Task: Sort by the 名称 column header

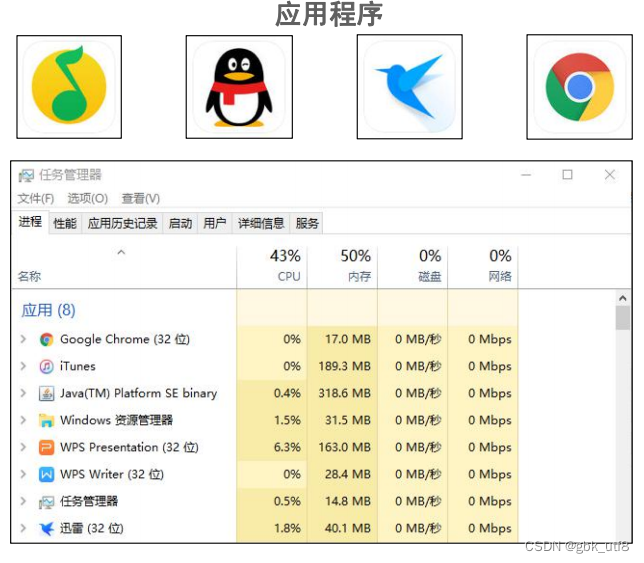Action: (29, 276)
